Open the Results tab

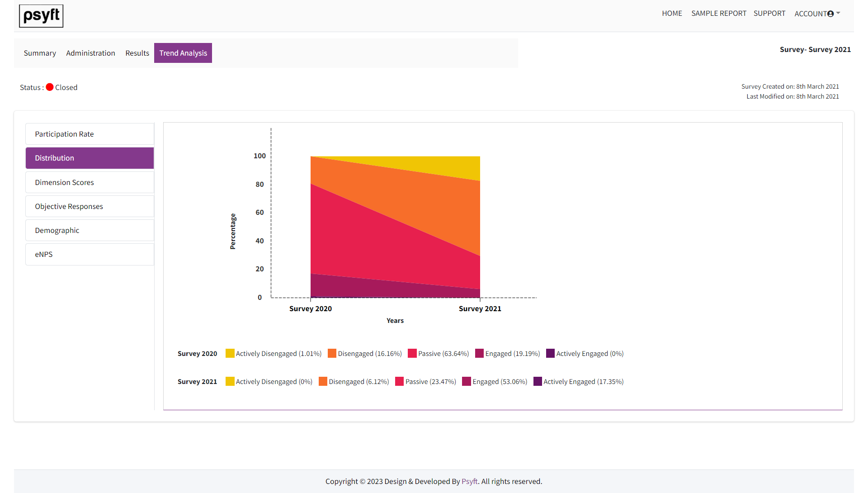(137, 53)
